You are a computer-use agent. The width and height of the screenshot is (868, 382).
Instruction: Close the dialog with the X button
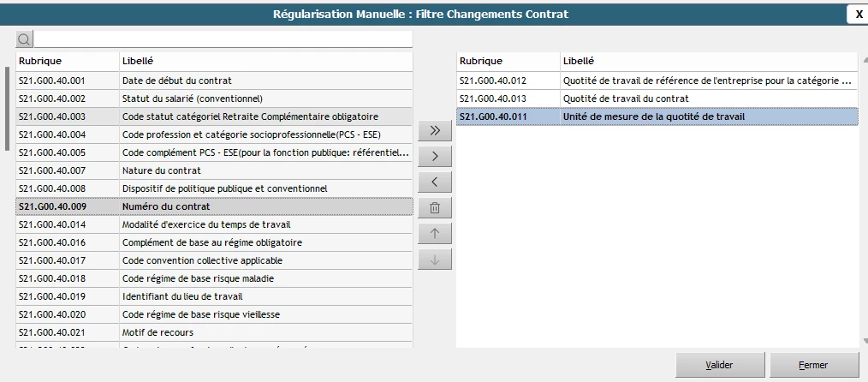(x=858, y=15)
